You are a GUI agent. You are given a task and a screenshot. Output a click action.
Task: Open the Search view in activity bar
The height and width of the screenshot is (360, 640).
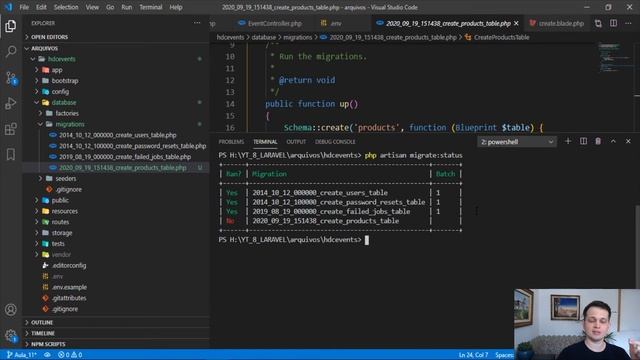coord(11,51)
